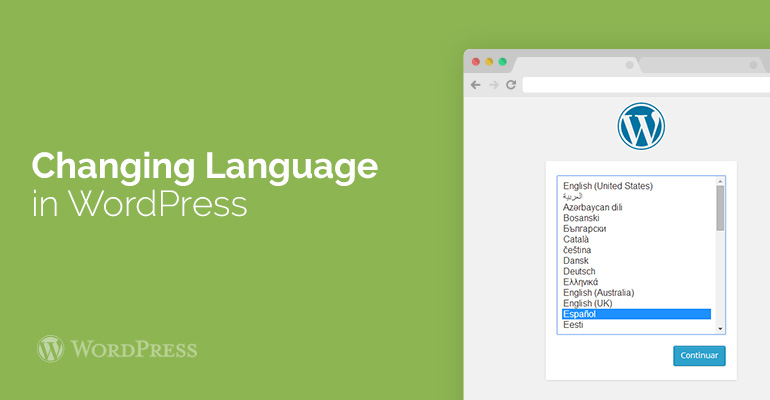Reload the page with refresh icon
The width and height of the screenshot is (770, 400).
511,84
